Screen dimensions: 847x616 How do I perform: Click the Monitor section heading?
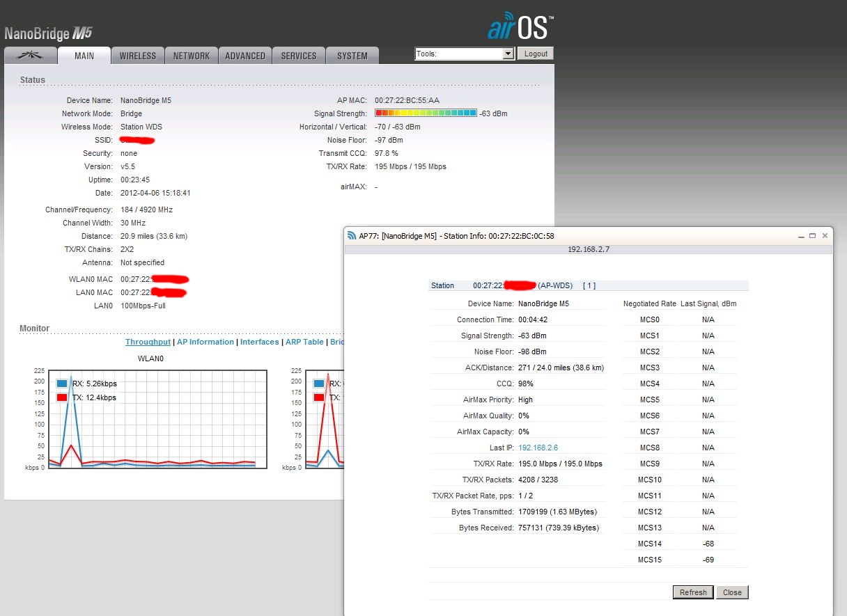tap(35, 329)
